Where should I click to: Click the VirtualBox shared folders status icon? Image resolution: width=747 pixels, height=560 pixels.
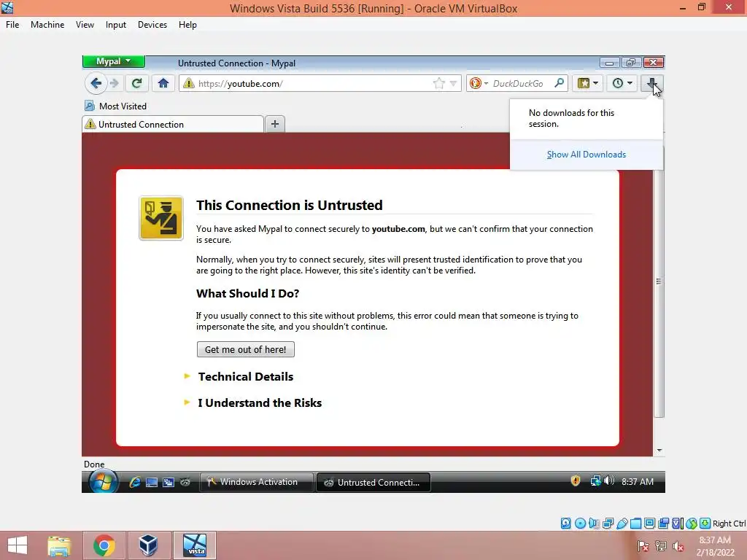[x=635, y=524]
